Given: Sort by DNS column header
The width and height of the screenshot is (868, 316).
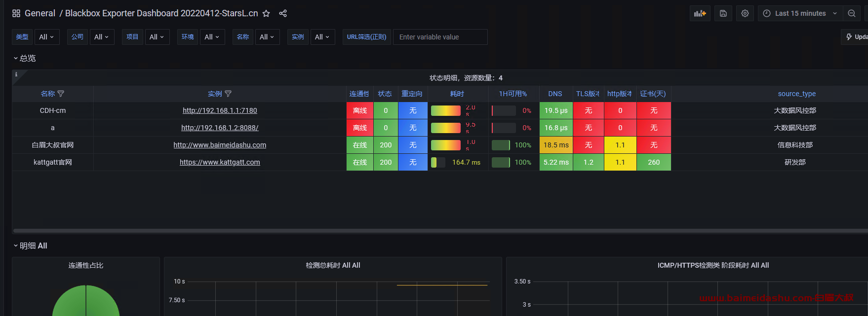Looking at the screenshot, I should pyautogui.click(x=555, y=94).
